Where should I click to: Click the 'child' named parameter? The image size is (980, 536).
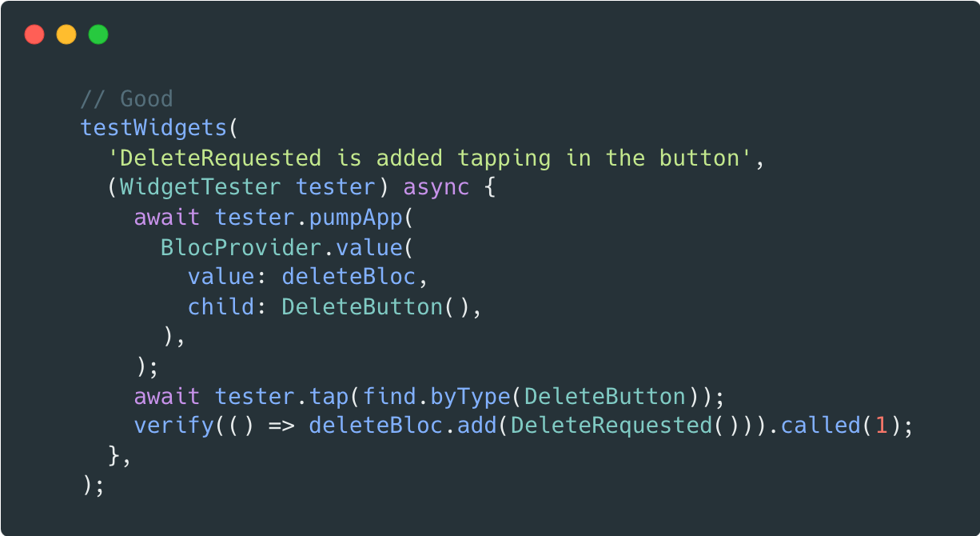(x=221, y=307)
